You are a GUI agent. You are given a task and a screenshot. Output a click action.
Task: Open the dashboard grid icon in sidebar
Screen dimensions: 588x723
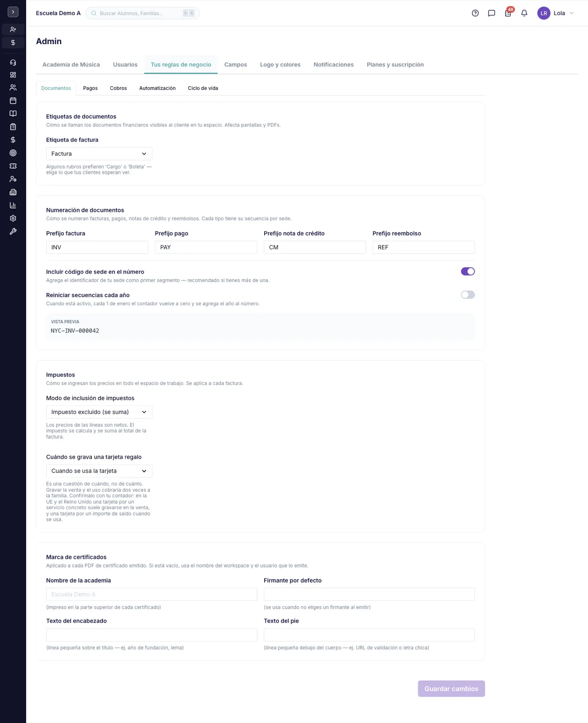click(x=13, y=75)
